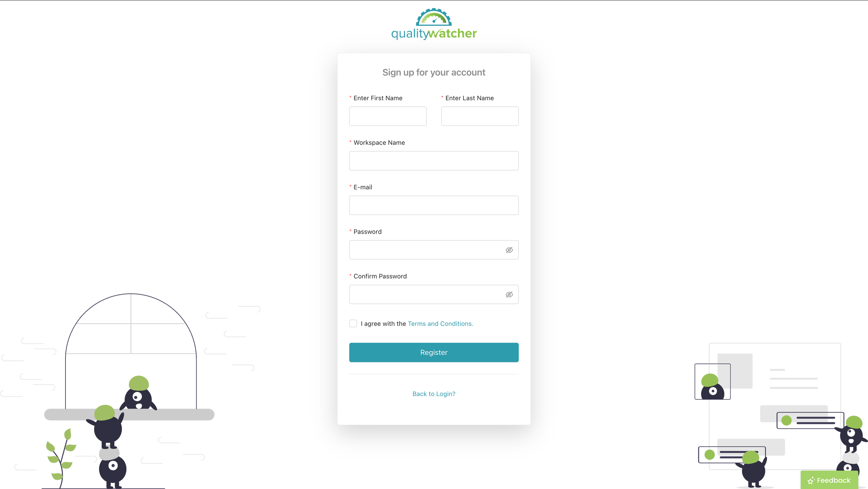Click the Feedback button icon

click(809, 480)
